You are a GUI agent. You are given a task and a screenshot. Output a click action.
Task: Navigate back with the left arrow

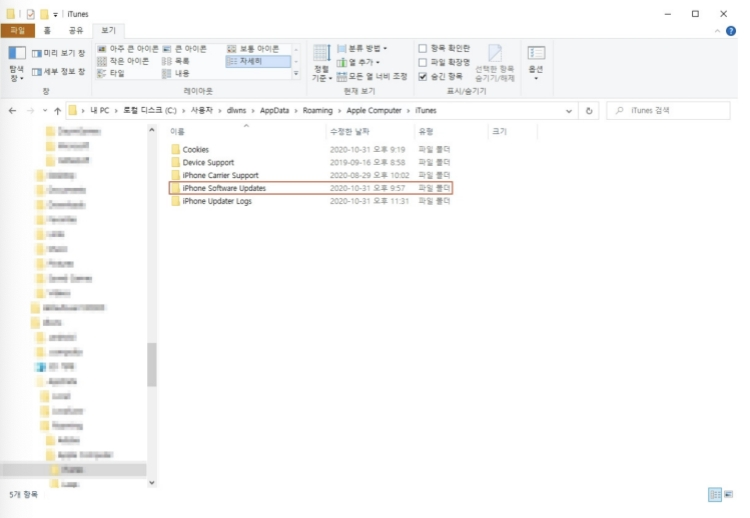click(12, 110)
